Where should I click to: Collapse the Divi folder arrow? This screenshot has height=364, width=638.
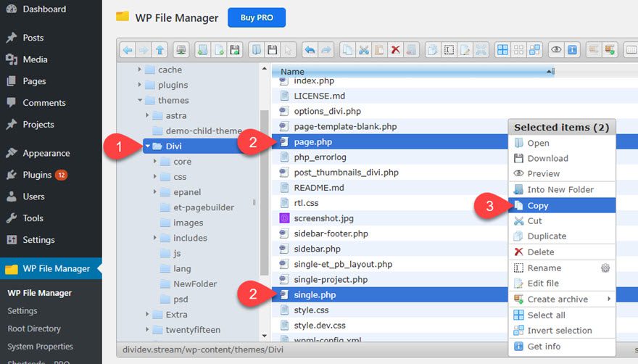[x=148, y=146]
